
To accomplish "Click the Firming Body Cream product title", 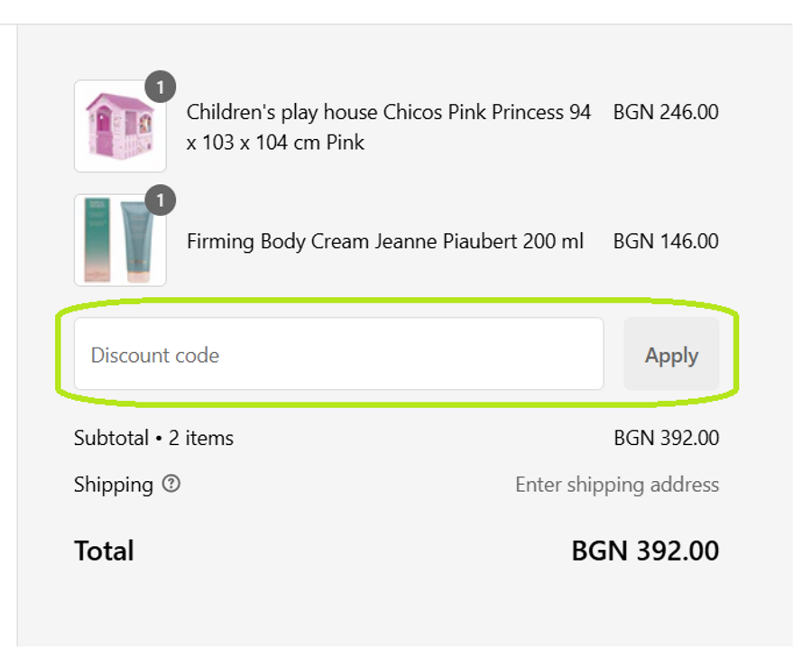I will point(384,242).
